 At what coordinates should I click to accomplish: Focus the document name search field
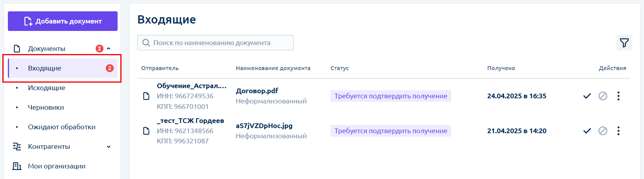pyautogui.click(x=216, y=43)
